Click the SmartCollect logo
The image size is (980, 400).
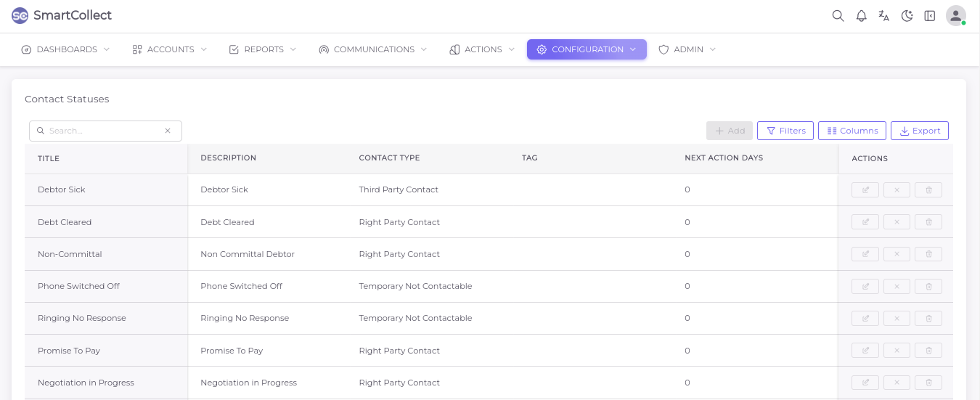(62, 15)
